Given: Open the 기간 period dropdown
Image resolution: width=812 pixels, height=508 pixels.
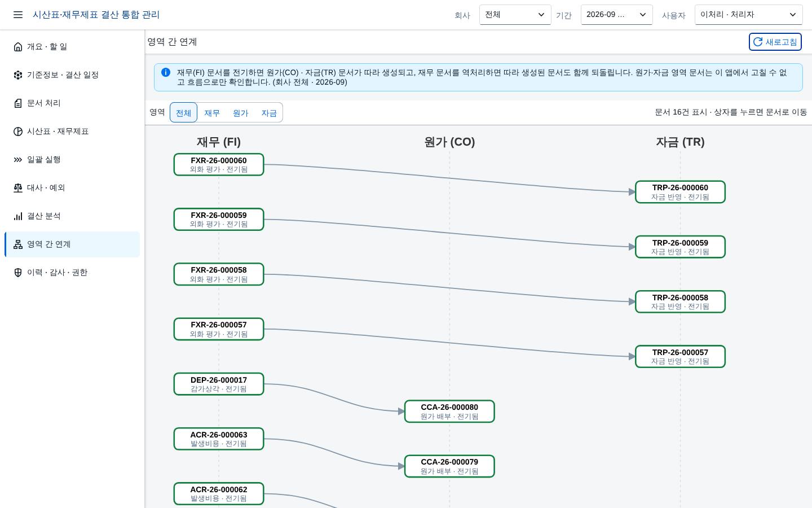Looking at the screenshot, I should pyautogui.click(x=616, y=15).
